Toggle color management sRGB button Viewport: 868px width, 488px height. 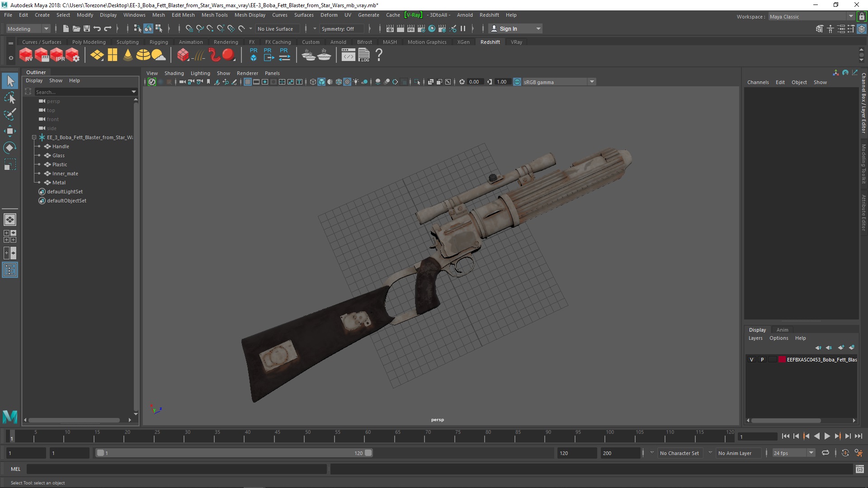[x=517, y=82]
